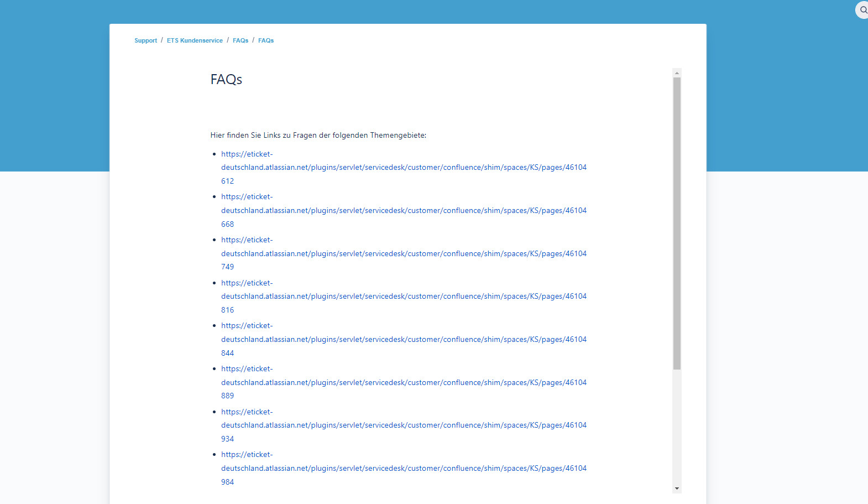Screen dimensions: 868x504
Task: Open the last FAQs breadcrumb link
Action: pyautogui.click(x=266, y=40)
